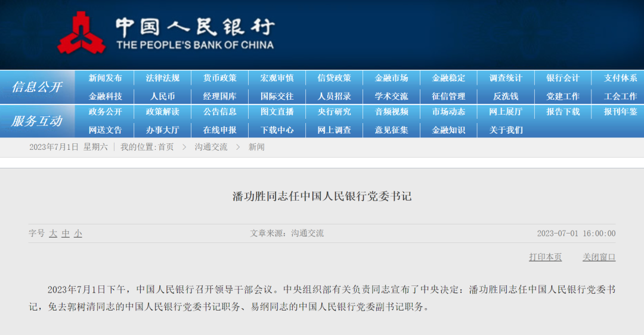Open 关于我们 page
644x335 pixels.
(x=506, y=130)
